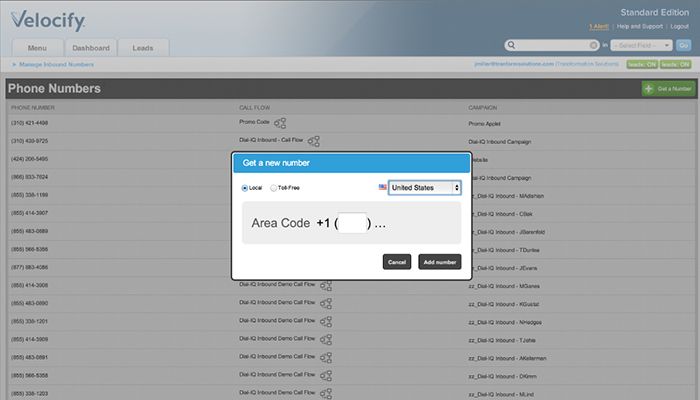
Task: Select phone number (855) 566-8356
Action: [x=29, y=249]
